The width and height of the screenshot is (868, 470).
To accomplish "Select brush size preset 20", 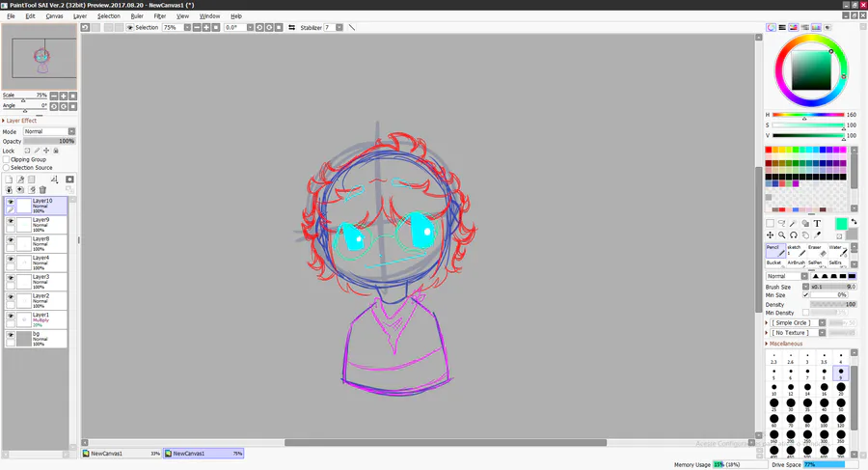I will (x=841, y=387).
